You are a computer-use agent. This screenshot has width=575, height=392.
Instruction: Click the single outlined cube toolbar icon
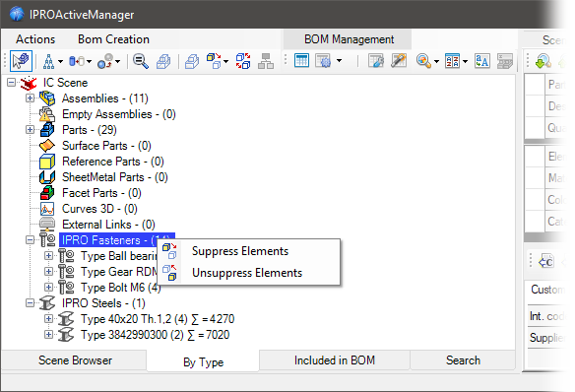(192, 61)
